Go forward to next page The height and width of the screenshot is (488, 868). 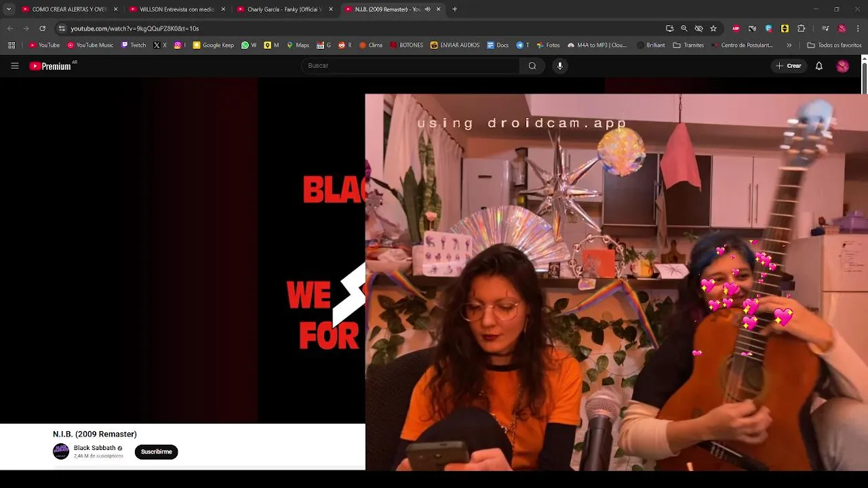point(26,28)
